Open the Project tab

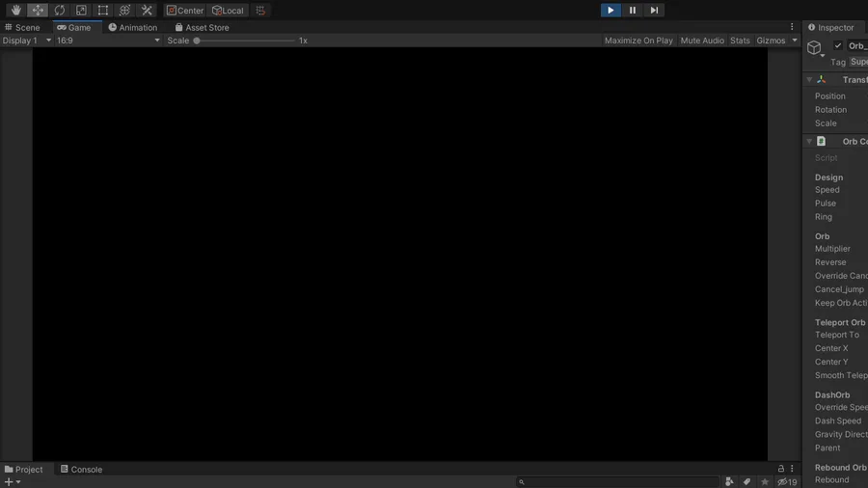[23, 469]
